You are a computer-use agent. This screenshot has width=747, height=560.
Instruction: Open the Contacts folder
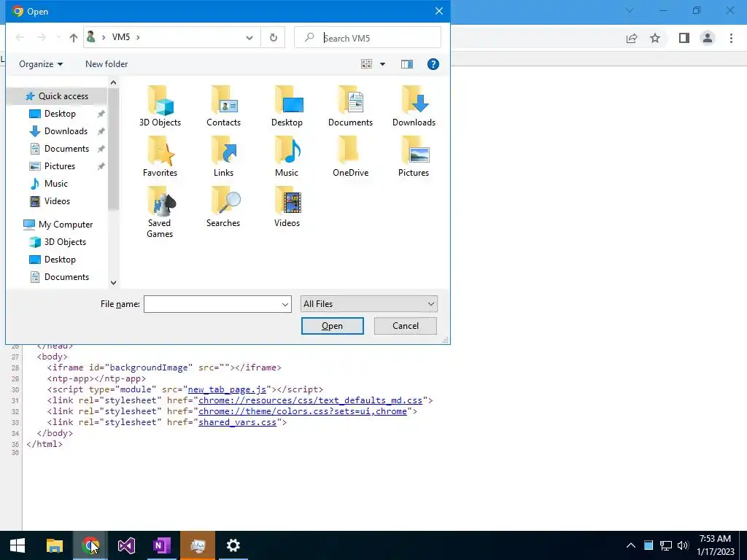[223, 106]
